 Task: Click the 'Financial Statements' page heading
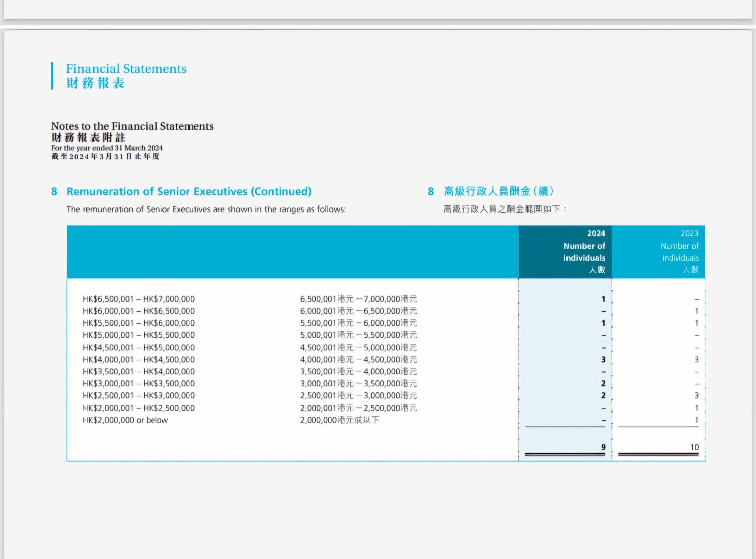126,69
